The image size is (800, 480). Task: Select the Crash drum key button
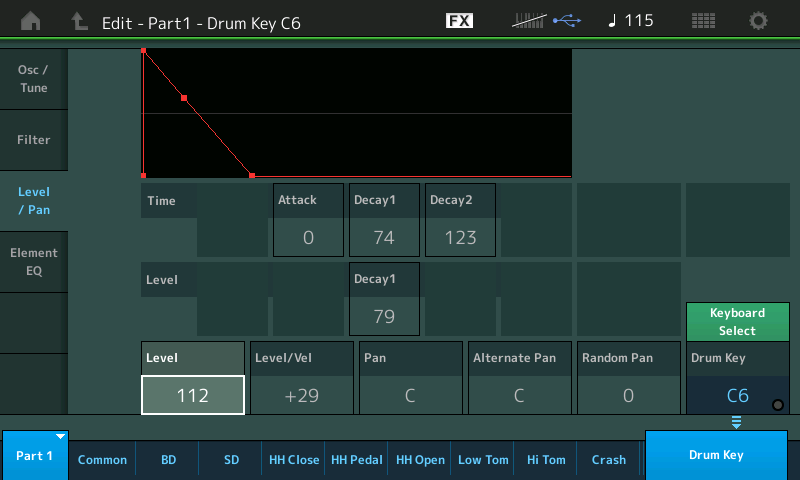click(608, 460)
